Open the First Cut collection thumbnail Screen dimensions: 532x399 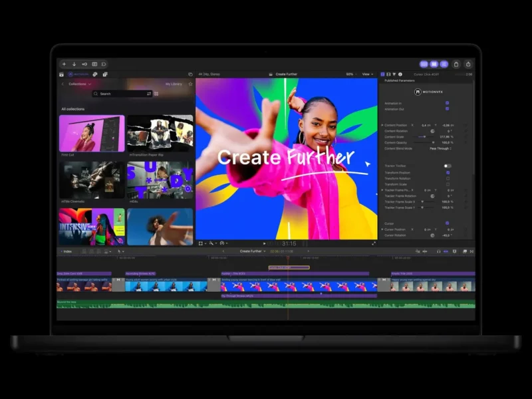click(92, 134)
